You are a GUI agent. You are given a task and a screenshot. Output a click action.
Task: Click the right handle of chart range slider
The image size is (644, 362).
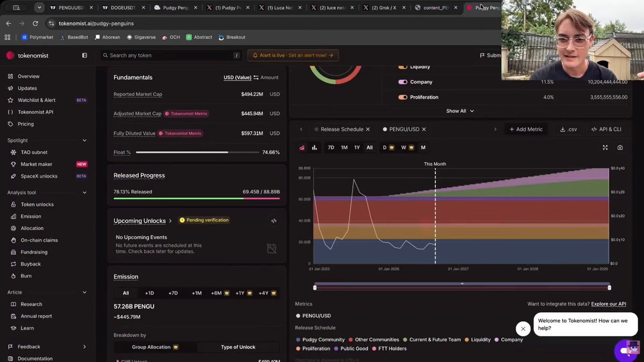point(609,288)
